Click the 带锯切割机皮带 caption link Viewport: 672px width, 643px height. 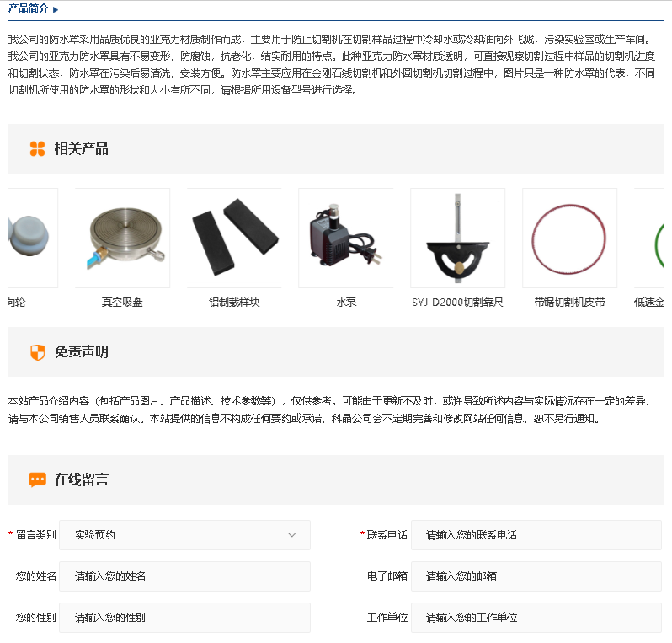coord(569,302)
